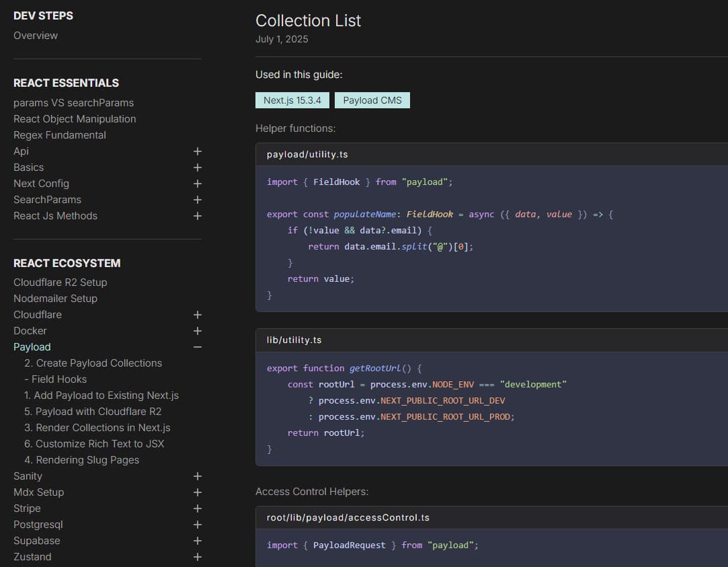This screenshot has width=728, height=567.
Task: Open Payload with Cloudflare R2 guide
Action: click(93, 412)
